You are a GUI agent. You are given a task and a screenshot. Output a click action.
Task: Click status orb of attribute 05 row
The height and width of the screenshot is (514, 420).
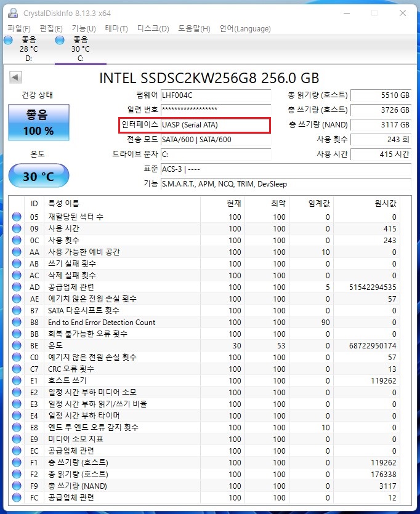(17, 217)
